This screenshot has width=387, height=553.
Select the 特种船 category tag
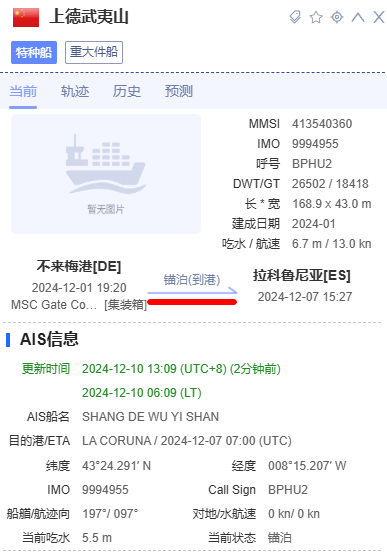tap(34, 53)
